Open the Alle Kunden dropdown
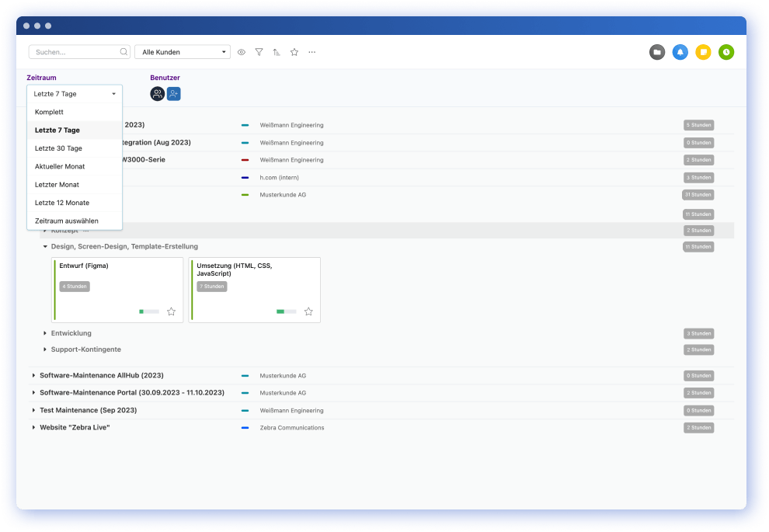 183,52
